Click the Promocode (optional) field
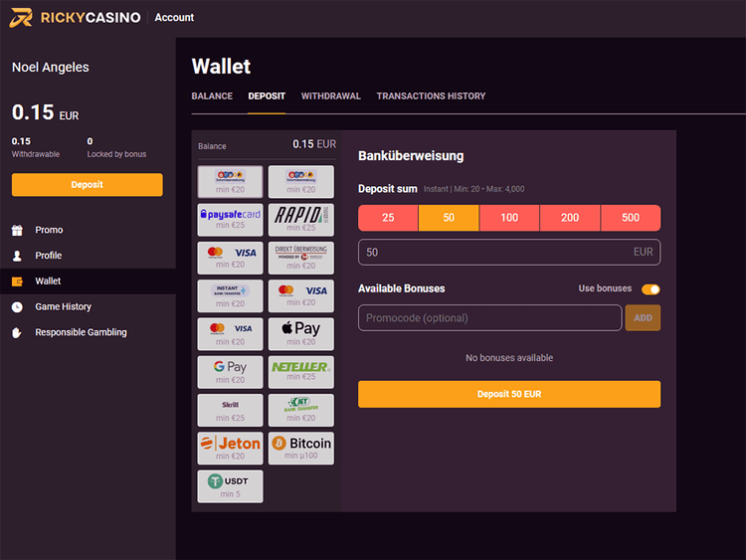This screenshot has width=746, height=560. (490, 318)
